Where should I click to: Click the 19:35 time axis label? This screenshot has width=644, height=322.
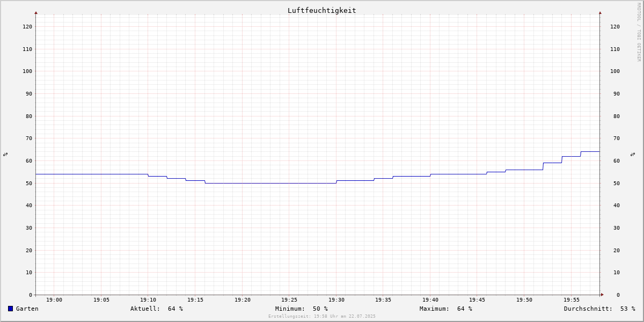pyautogui.click(x=383, y=300)
